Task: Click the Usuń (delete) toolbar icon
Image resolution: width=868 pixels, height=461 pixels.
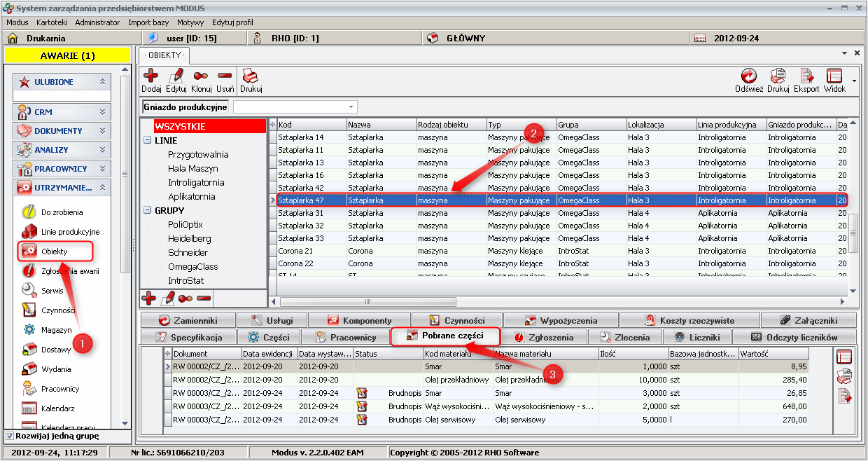Action: pyautogui.click(x=225, y=76)
